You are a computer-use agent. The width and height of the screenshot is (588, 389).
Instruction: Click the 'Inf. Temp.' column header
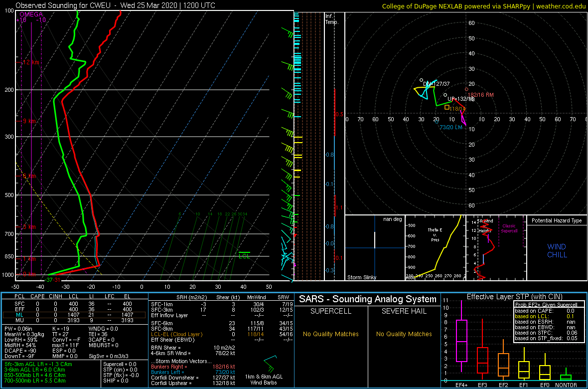[332, 19]
